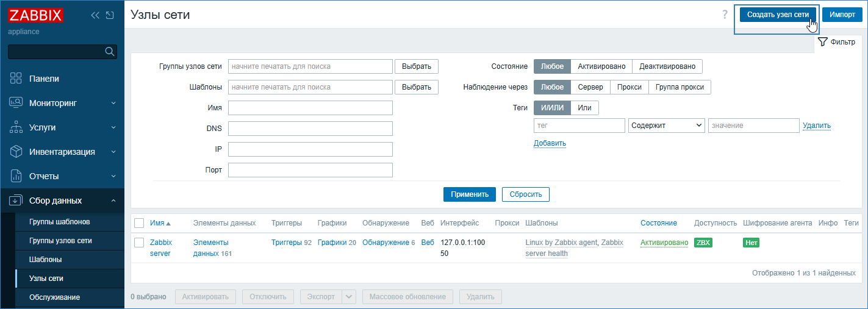Open the Экспорт dropdown arrow
Screen dimensions: 868x309
tap(349, 297)
